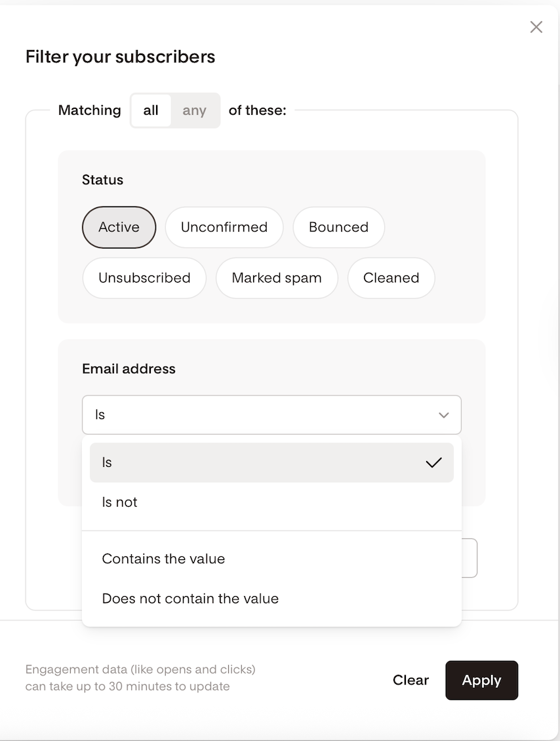This screenshot has width=560, height=741.
Task: Select the Unconfirmed status chip
Action: click(224, 228)
